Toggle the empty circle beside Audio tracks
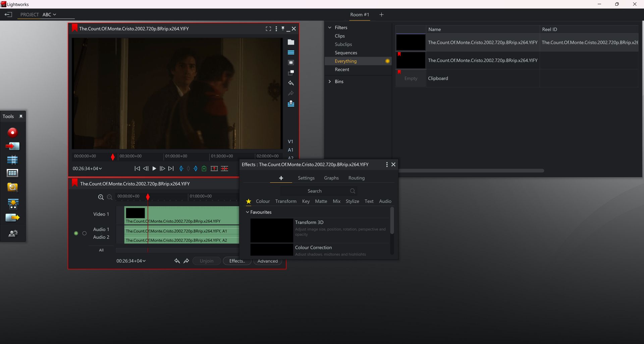Image resolution: width=644 pixels, height=344 pixels. [85, 233]
